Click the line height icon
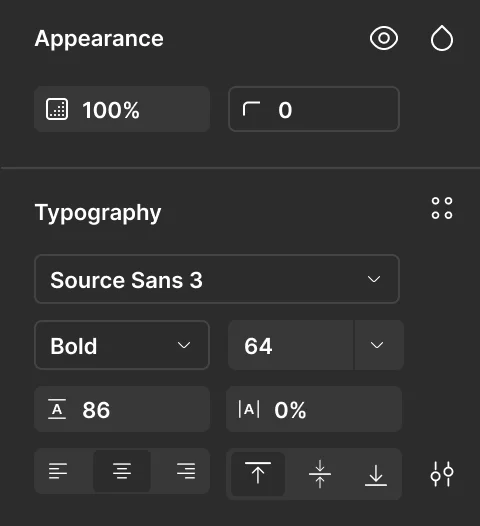The image size is (480, 526). [57, 409]
